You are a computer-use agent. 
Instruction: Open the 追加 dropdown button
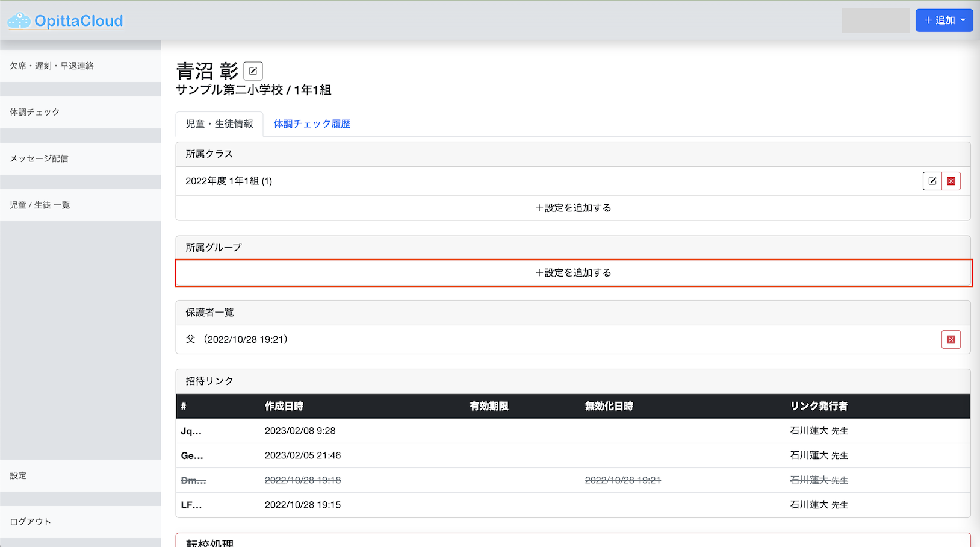tap(944, 20)
